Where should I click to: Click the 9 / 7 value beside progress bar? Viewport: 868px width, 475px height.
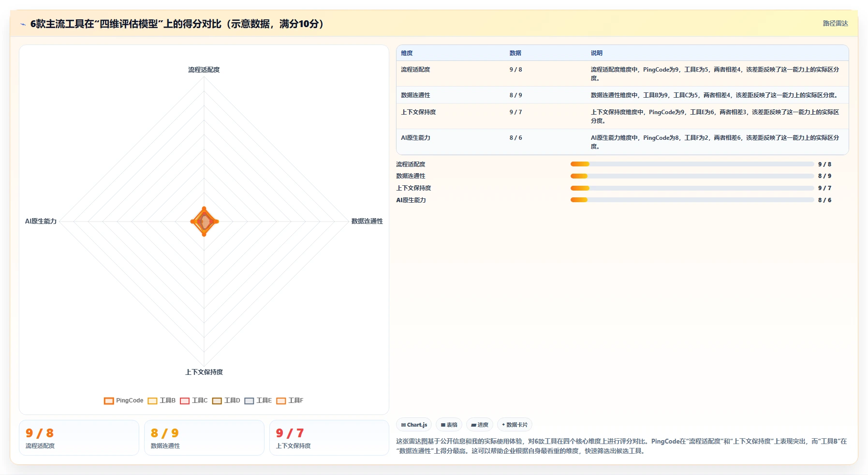(x=824, y=188)
